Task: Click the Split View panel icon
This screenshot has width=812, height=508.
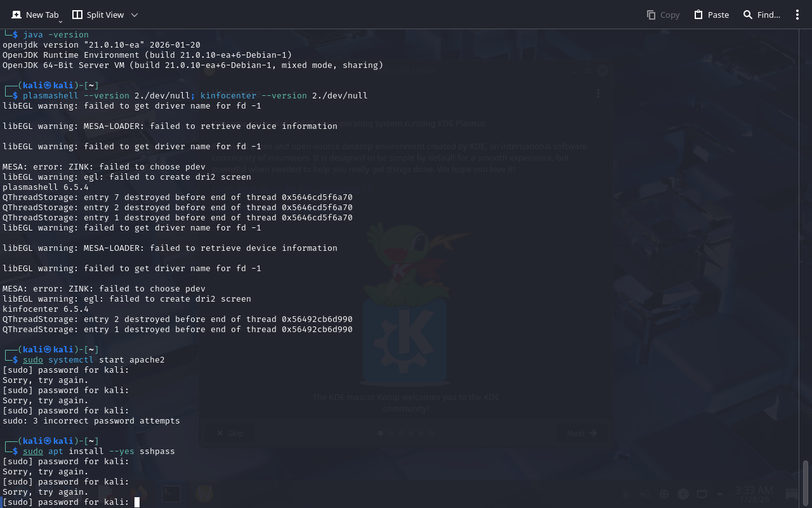Action: tap(77, 15)
